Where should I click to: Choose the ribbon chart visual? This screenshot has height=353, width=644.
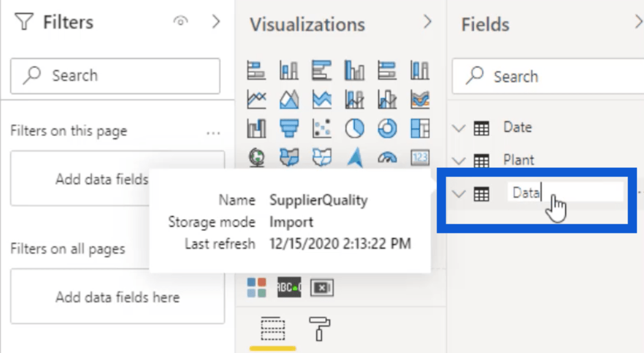420,99
